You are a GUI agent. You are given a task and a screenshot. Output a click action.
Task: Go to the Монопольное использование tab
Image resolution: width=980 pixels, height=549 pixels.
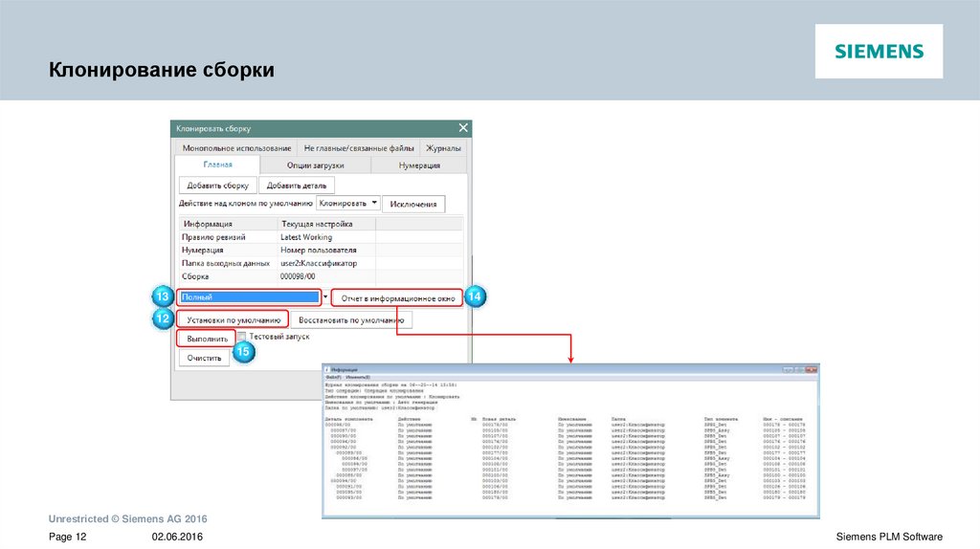pos(236,148)
